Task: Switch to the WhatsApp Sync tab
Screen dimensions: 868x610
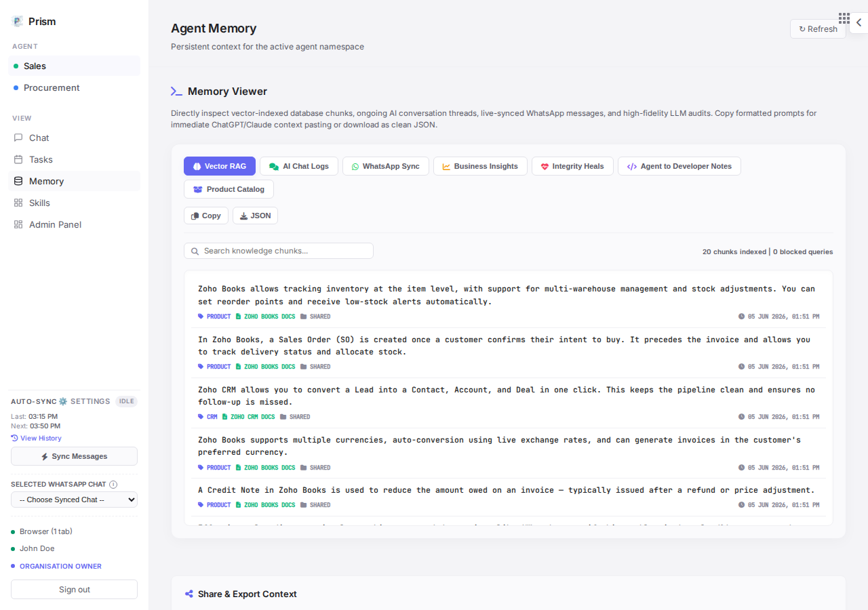Action: [x=386, y=166]
